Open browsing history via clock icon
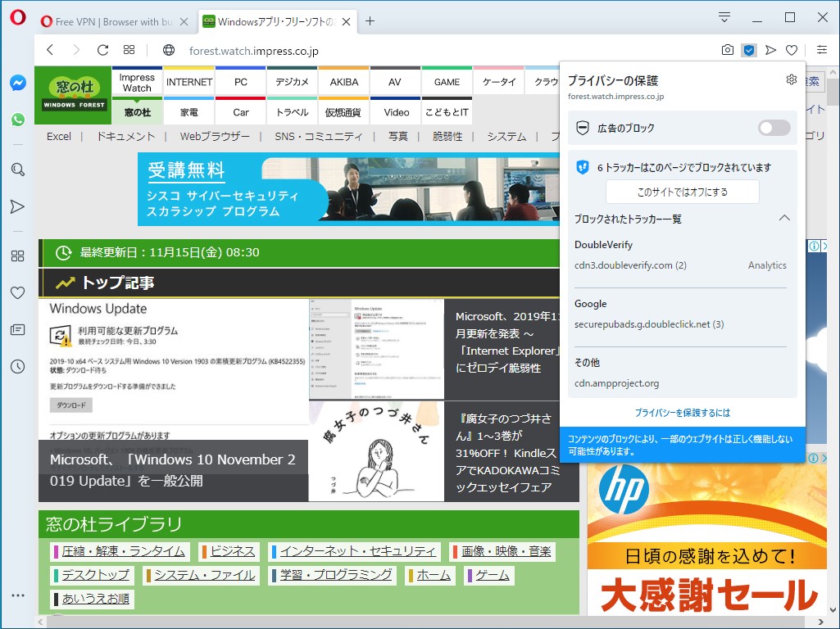 [17, 366]
